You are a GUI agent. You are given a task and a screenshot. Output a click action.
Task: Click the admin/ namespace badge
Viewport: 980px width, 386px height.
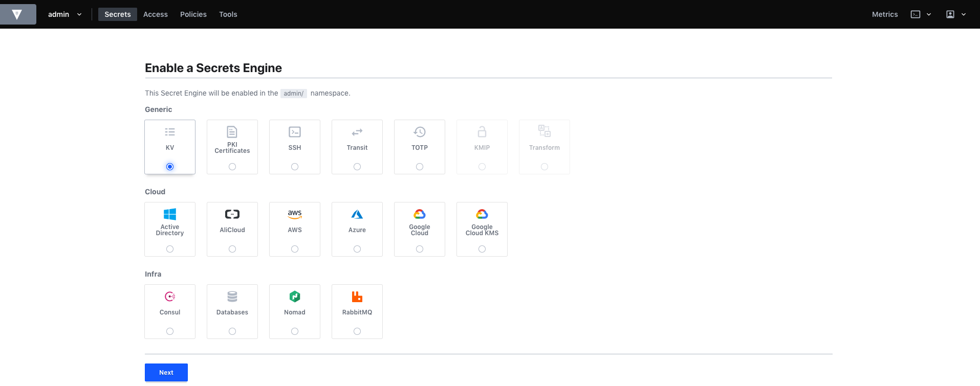(x=294, y=94)
